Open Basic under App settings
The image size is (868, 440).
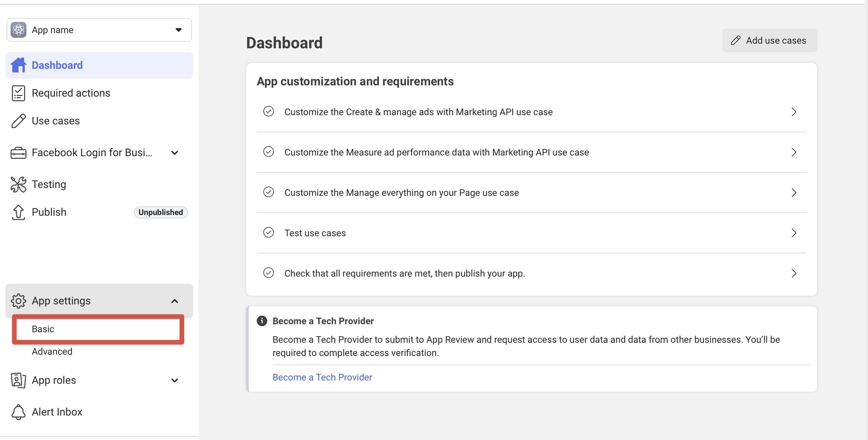click(x=98, y=329)
